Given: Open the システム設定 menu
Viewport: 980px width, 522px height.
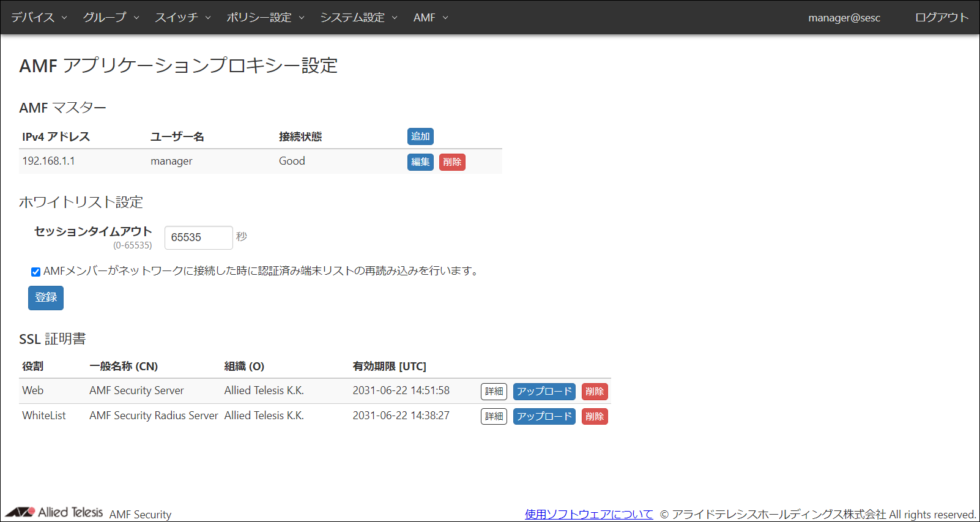Looking at the screenshot, I should tap(358, 18).
